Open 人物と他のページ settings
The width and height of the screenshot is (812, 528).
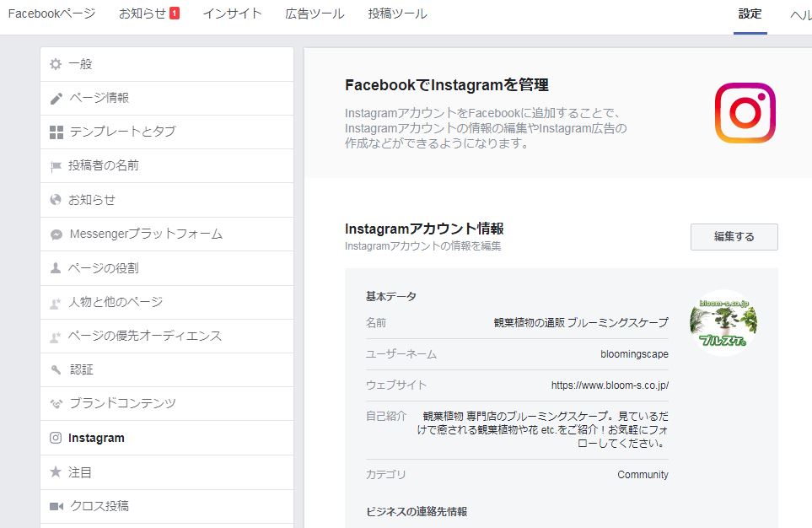[167, 302]
